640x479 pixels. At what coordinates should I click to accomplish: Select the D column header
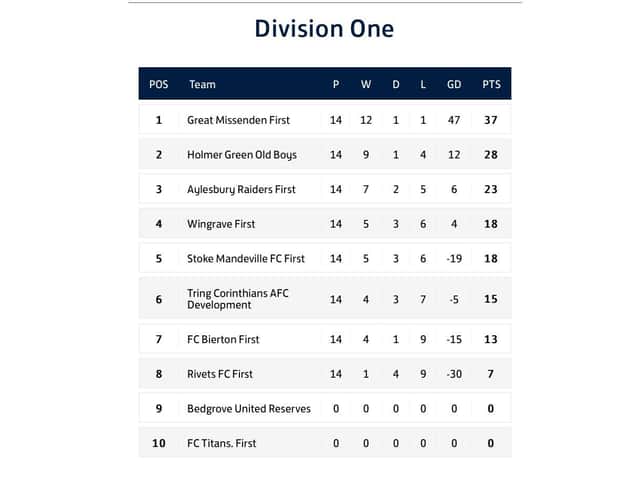(x=396, y=84)
